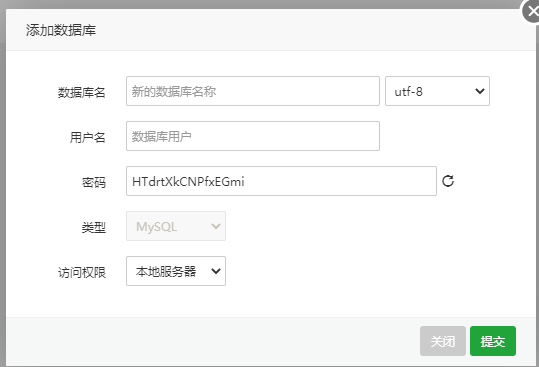The width and height of the screenshot is (539, 367).
Task: Click the 用户名 field label
Action: pos(87,137)
